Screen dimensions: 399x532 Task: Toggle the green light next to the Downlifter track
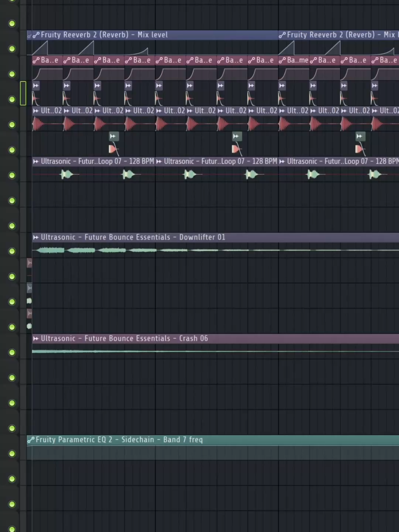(12, 251)
